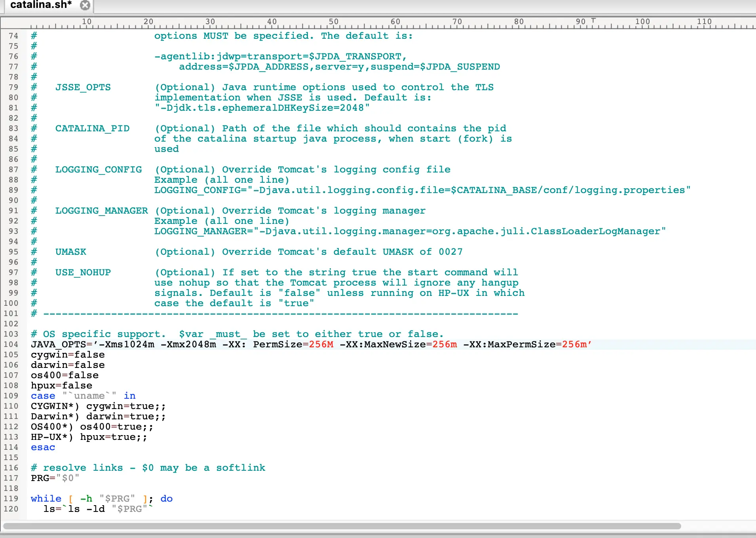This screenshot has width=756, height=538.
Task: Close the catalina.sh tab
Action: [x=85, y=5]
